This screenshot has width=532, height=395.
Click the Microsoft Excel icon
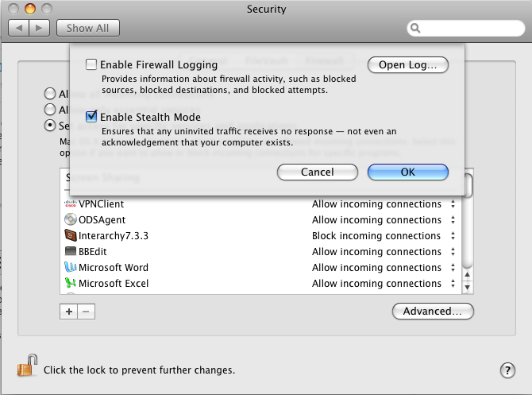click(70, 283)
